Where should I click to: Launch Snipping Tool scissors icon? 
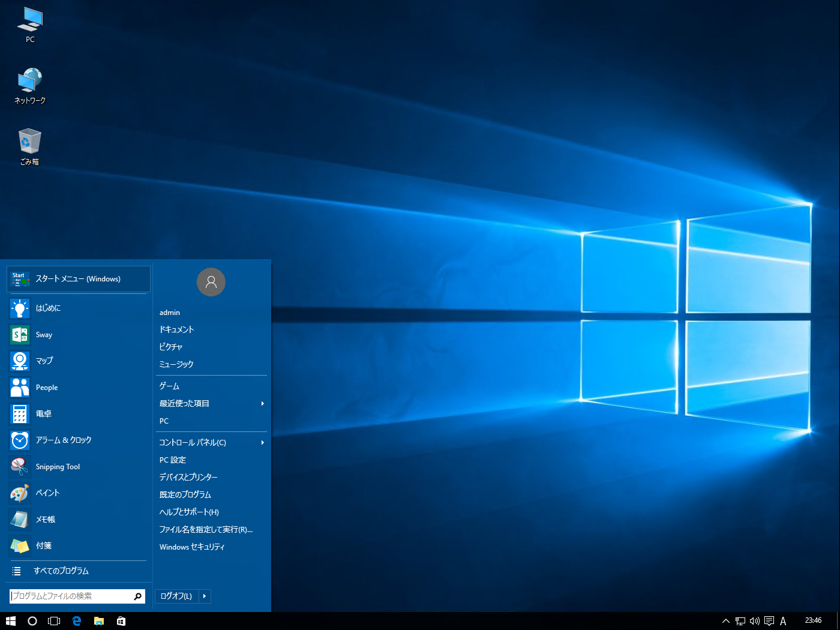20,467
